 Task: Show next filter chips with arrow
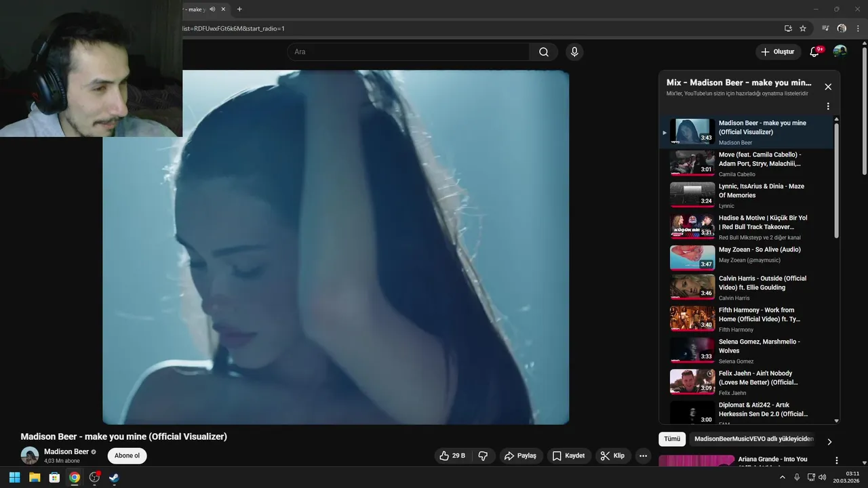click(829, 442)
